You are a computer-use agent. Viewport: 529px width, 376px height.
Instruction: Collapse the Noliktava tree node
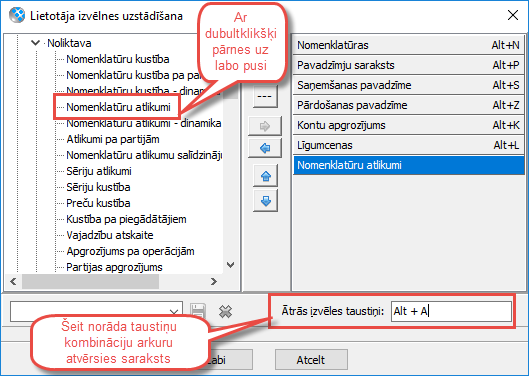[x=35, y=43]
